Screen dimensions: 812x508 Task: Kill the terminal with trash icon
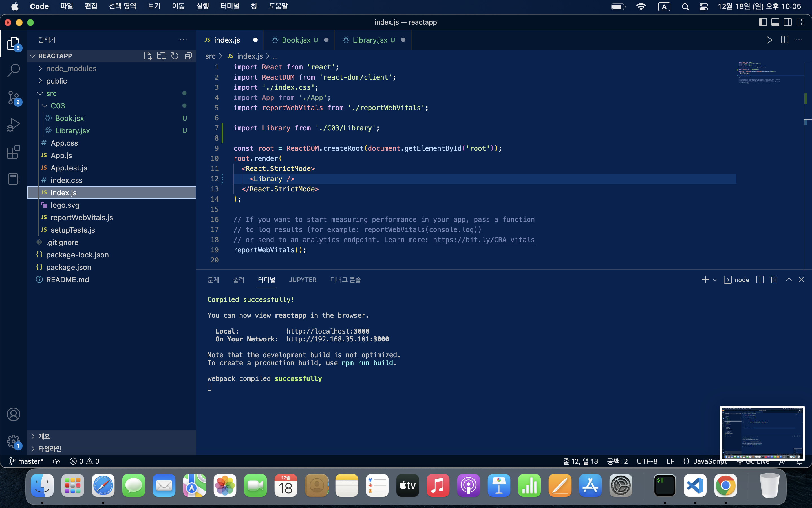(x=774, y=279)
